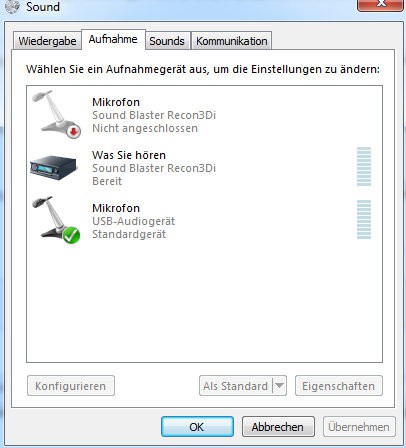Switch to the Wiedergabe tab

(47, 41)
